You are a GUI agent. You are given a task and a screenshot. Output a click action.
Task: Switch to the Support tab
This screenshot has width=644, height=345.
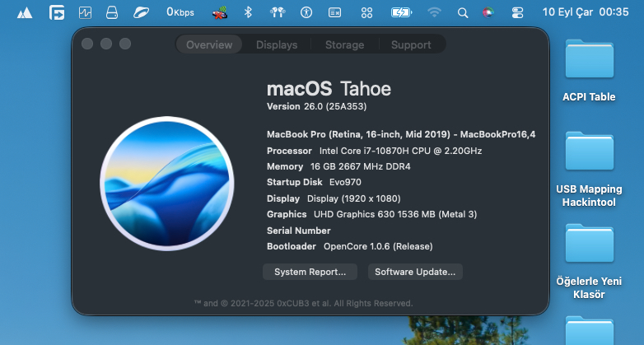[411, 44]
